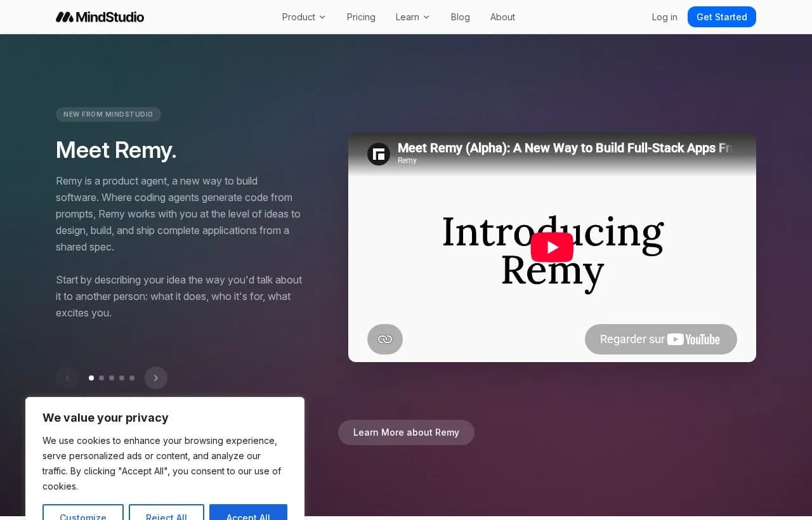Image resolution: width=812 pixels, height=520 pixels.
Task: Click the Meet Remy. heading
Action: (116, 150)
